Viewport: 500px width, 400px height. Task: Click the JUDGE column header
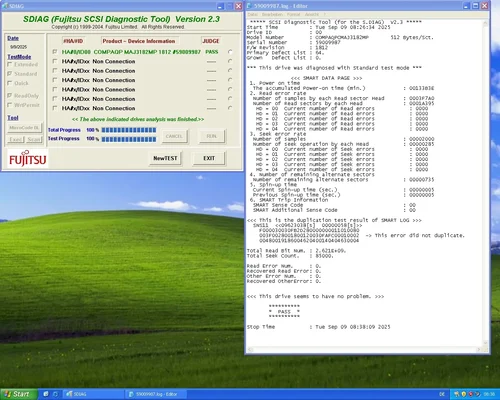coord(211,41)
